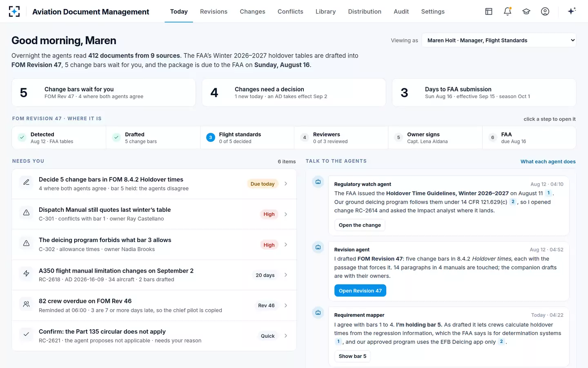Open citation 2 after 14 CFR 121.629(c)

pos(513,202)
